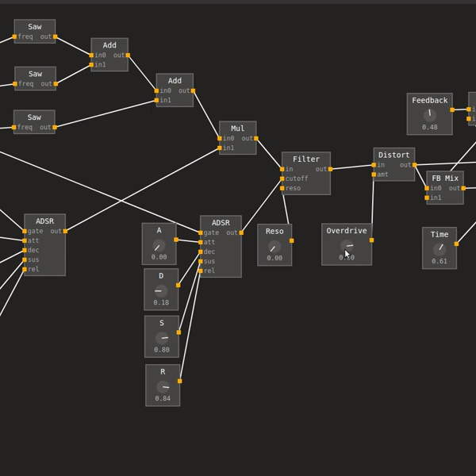Click the FB Mix in1 port
Image resolution: width=476 pixels, height=476 pixels.
(x=427, y=198)
